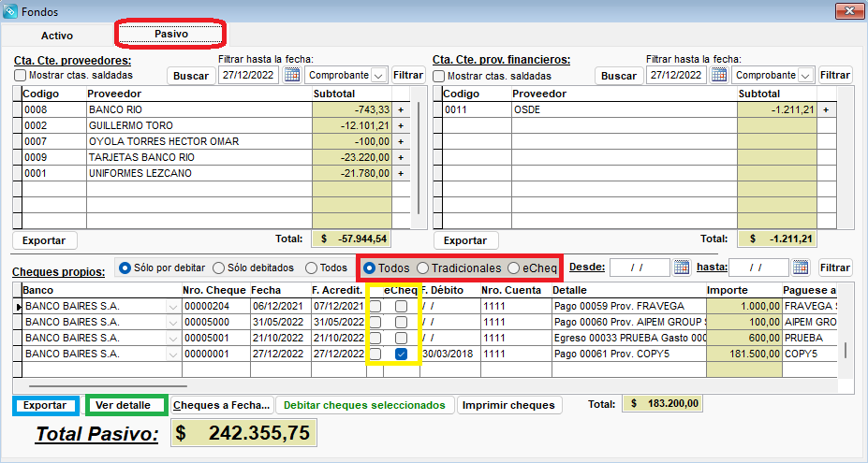This screenshot has height=463, width=868.
Task: Toggle Mostrar ctas. saldadas for proveedores
Action: [x=20, y=75]
